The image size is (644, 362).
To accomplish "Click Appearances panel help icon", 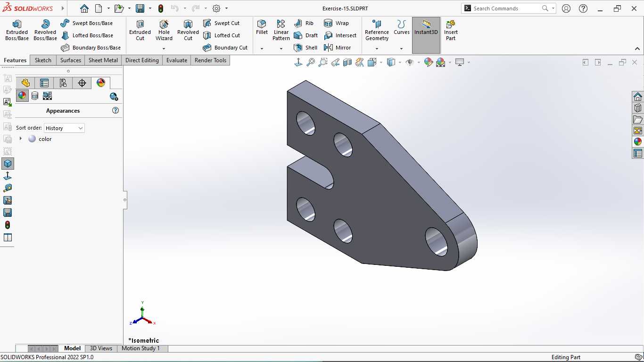I will [116, 110].
